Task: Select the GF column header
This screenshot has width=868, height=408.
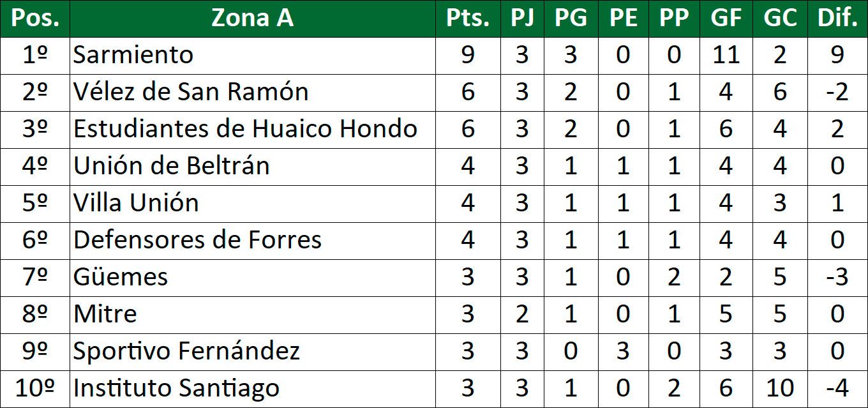Action: tap(726, 19)
